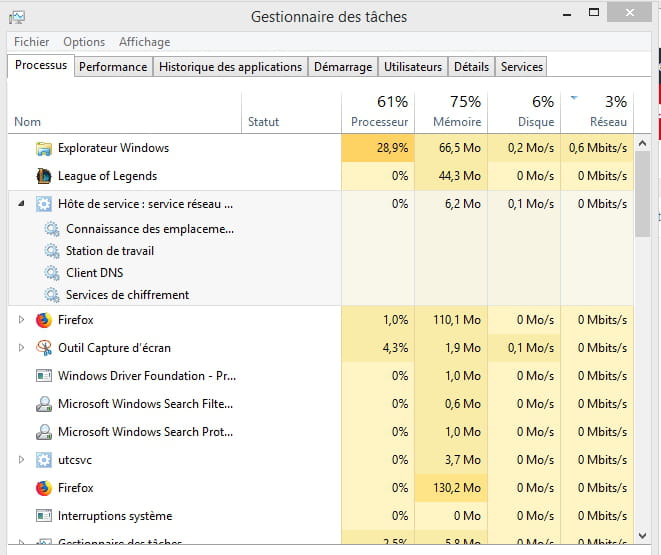Viewport: 661px width, 555px height.
Task: Sort by the Nom column header
Action: click(124, 112)
